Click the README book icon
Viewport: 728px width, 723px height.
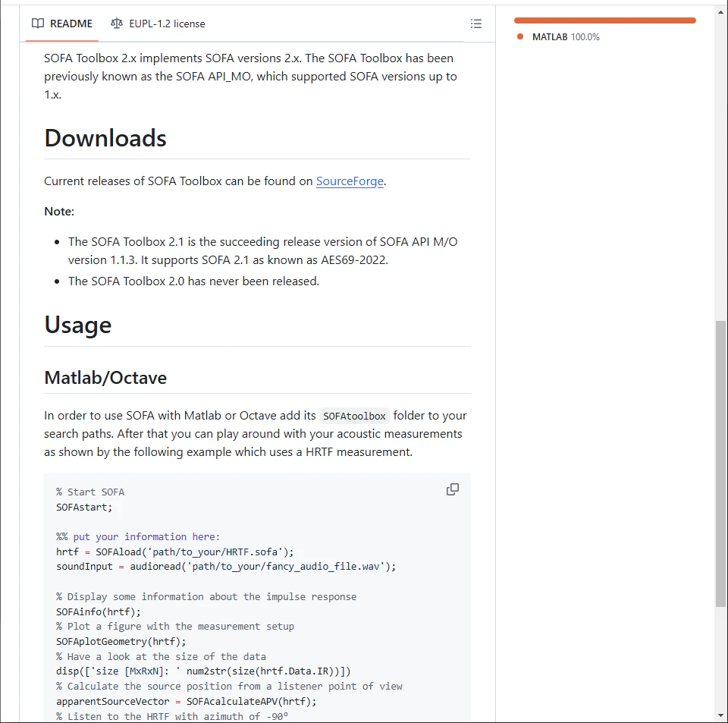[38, 24]
